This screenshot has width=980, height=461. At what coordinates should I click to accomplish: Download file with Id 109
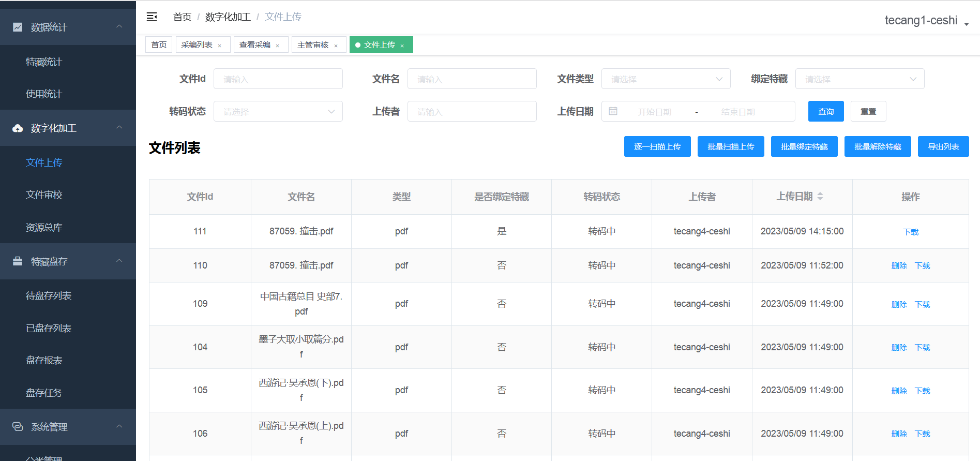coord(922,304)
